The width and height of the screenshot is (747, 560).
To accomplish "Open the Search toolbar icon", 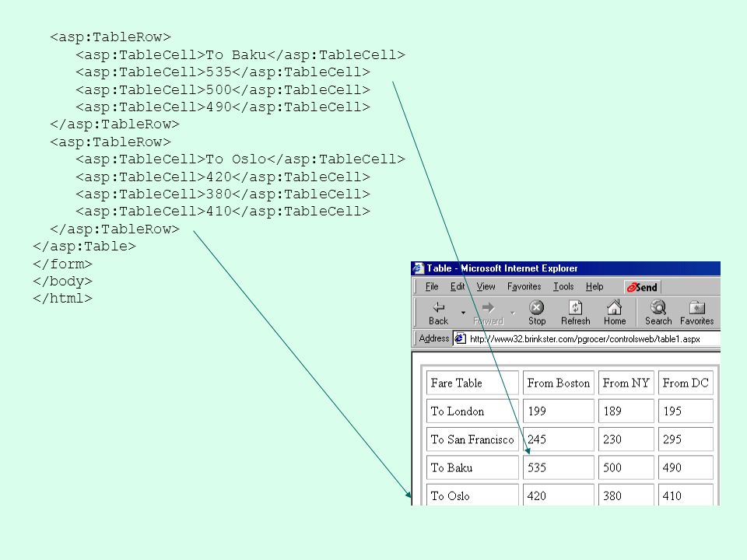I will click(658, 307).
